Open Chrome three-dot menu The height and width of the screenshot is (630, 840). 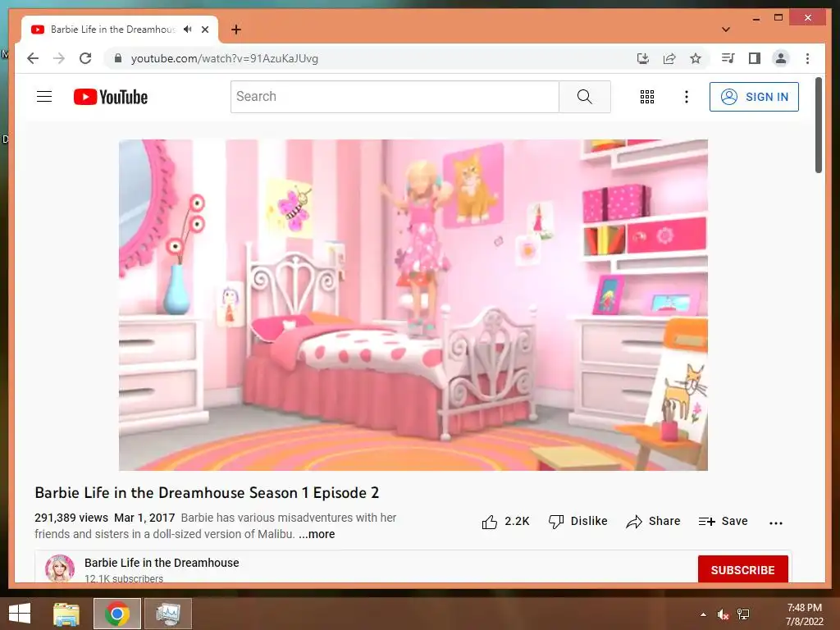pos(807,58)
